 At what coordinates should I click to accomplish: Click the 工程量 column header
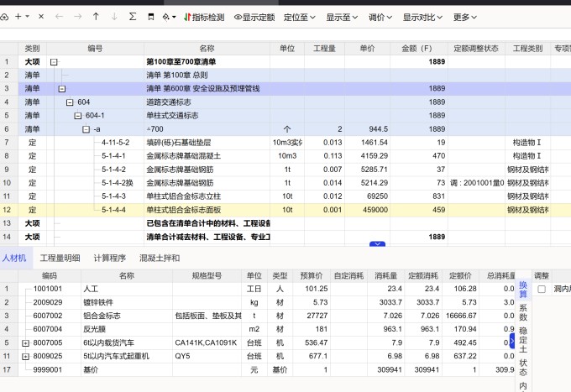coord(324,49)
